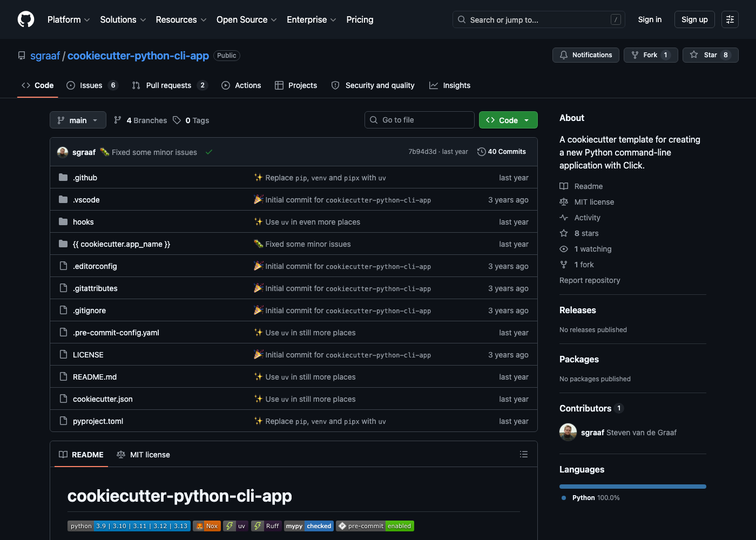The width and height of the screenshot is (756, 540).
Task: Click the Fork icon button
Action: pyautogui.click(x=651, y=55)
